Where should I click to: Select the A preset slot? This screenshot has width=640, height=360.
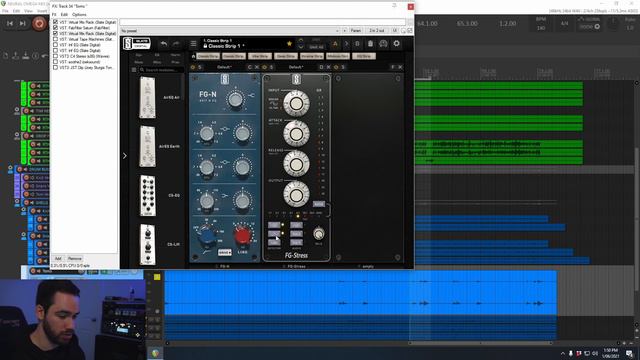(x=335, y=44)
